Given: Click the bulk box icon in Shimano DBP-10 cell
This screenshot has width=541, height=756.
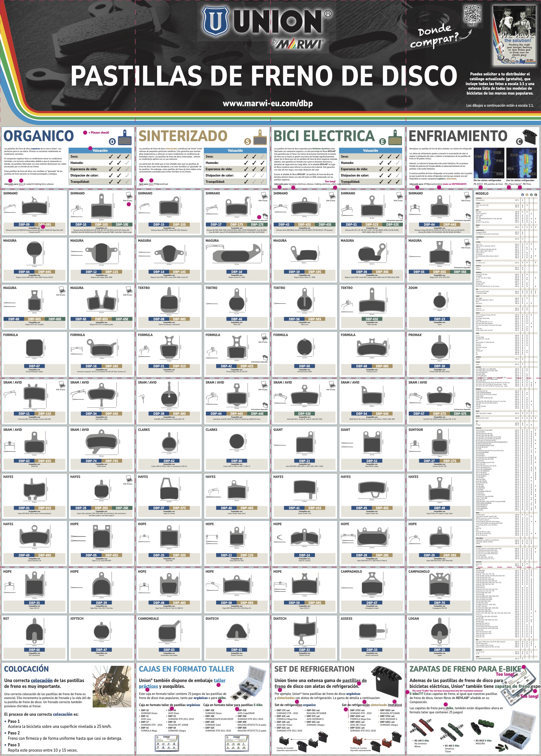Looking at the screenshot, I should point(129,195).
